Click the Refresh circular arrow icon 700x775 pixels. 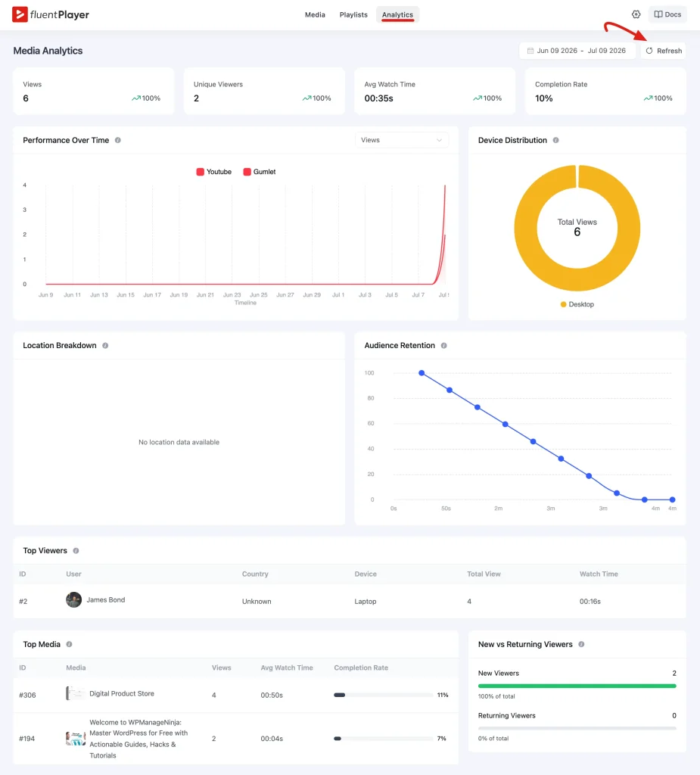click(649, 51)
